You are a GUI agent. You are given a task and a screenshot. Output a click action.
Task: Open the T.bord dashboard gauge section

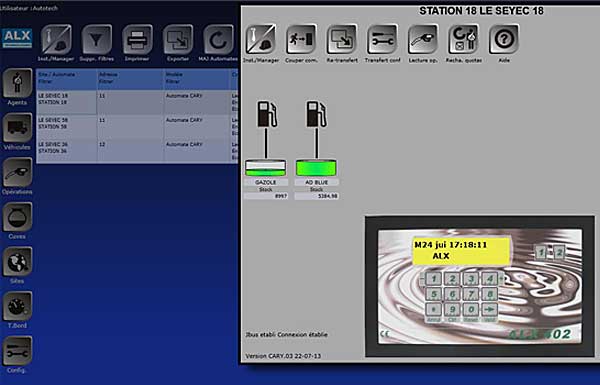[17, 306]
